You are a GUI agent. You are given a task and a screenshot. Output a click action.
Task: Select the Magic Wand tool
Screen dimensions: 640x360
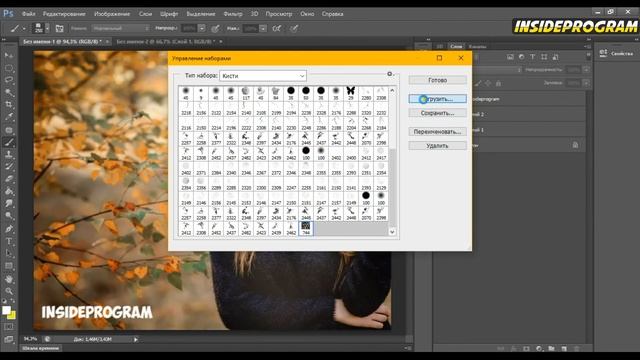tap(9, 93)
